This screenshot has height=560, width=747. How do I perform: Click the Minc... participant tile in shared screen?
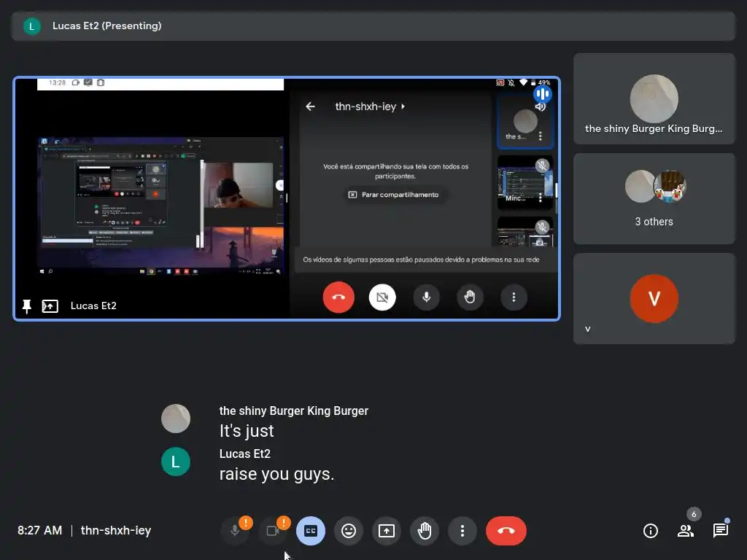point(525,183)
